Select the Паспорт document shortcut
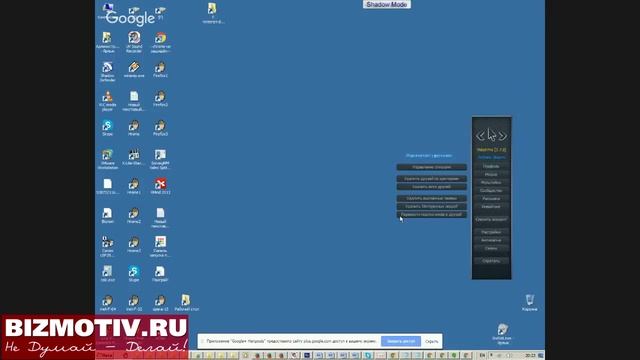This screenshot has height=360, width=640. 160,273
